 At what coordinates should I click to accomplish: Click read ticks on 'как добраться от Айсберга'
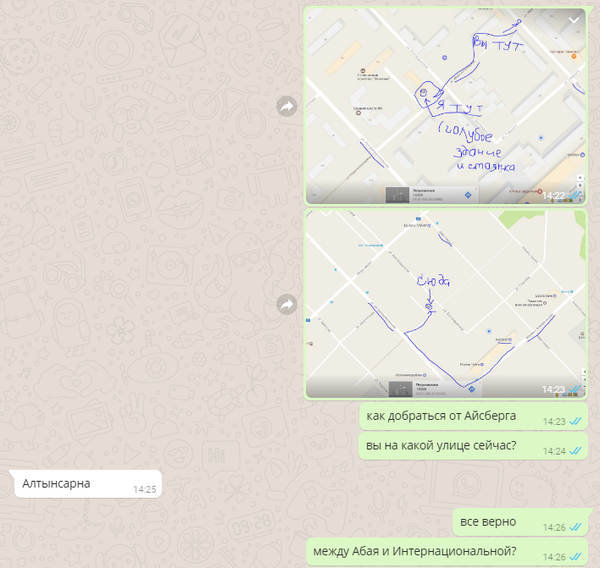click(575, 422)
